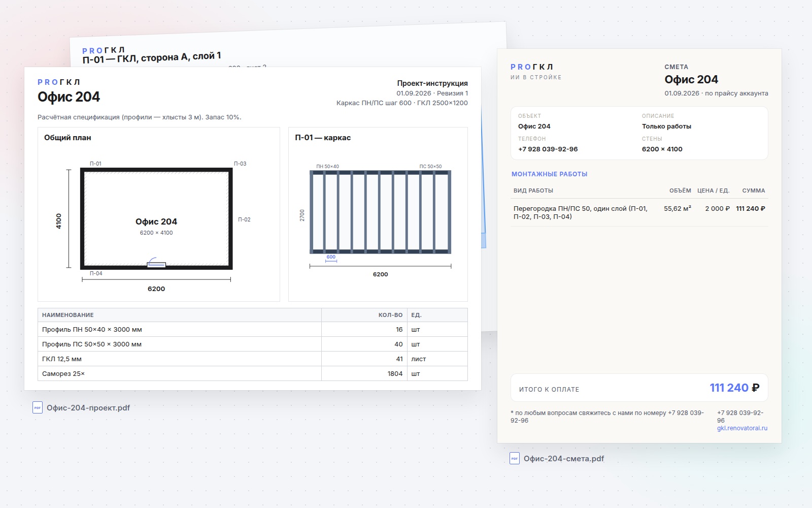This screenshot has height=508, width=812.
Task: Select the '01.09.2026 · Ревизия 1' line
Action: click(x=432, y=93)
